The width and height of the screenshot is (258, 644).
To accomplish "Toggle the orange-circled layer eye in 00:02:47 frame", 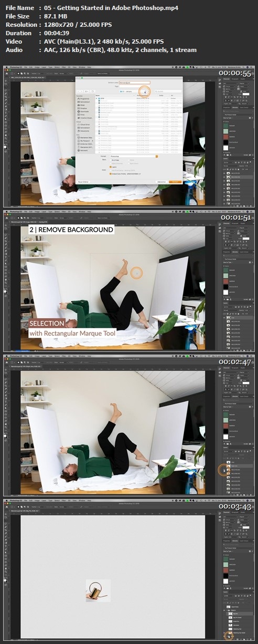I will click(x=224, y=470).
